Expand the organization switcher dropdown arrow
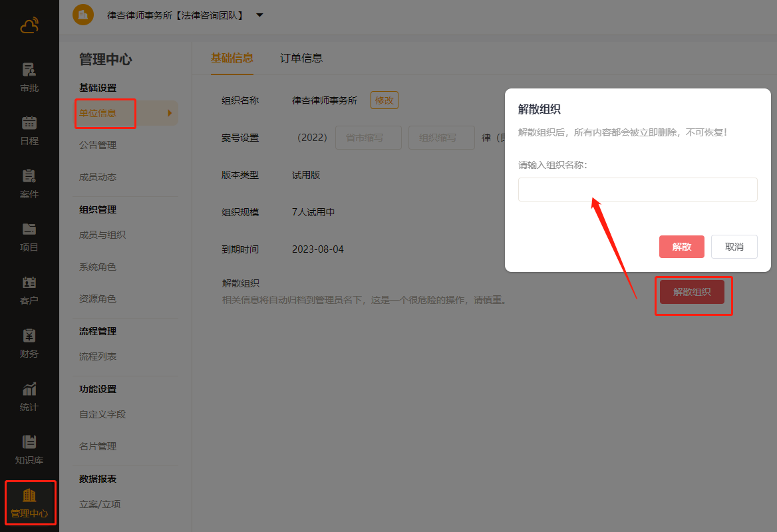Viewport: 777px width, 532px height. tap(259, 15)
